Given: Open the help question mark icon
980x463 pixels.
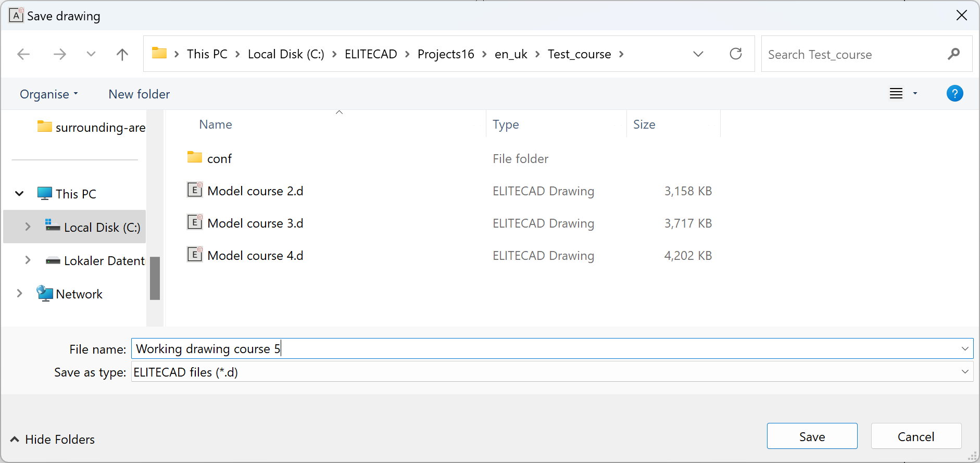Looking at the screenshot, I should [954, 94].
